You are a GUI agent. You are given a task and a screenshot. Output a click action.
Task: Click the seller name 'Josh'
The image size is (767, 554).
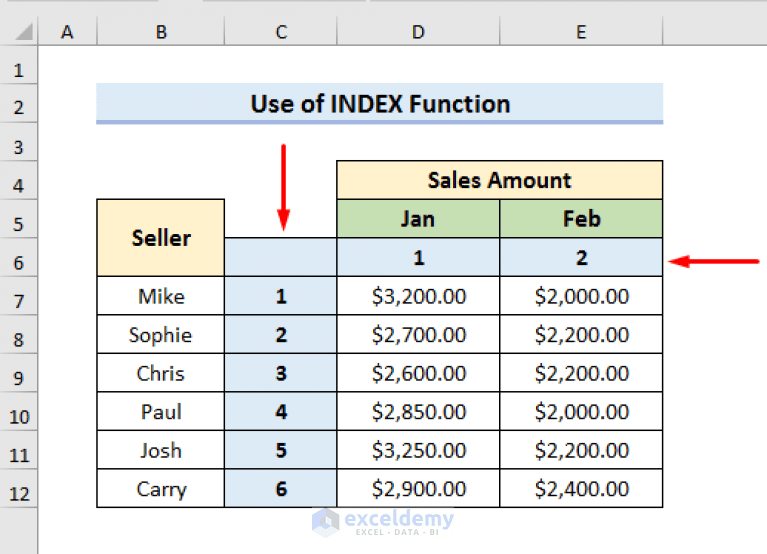(x=161, y=450)
